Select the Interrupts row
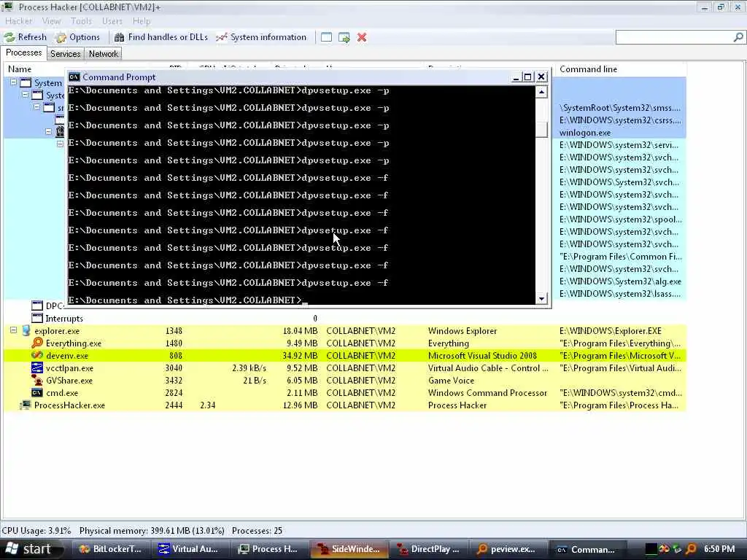This screenshot has width=747, height=560. click(345, 319)
